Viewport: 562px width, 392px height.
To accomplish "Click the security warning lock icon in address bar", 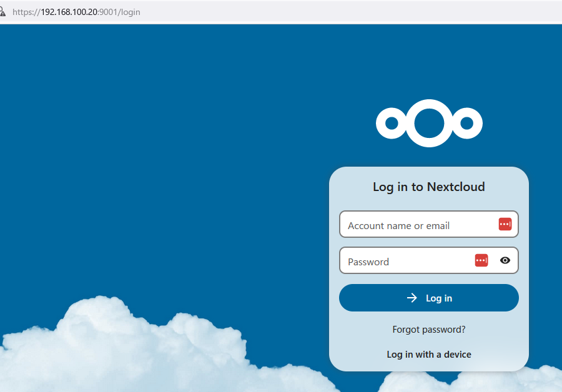I will pyautogui.click(x=2, y=12).
